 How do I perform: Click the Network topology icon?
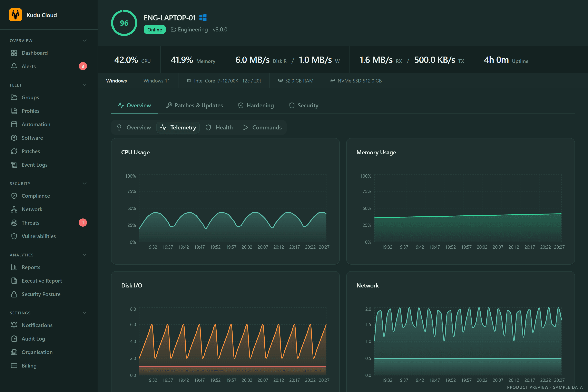pos(14,209)
